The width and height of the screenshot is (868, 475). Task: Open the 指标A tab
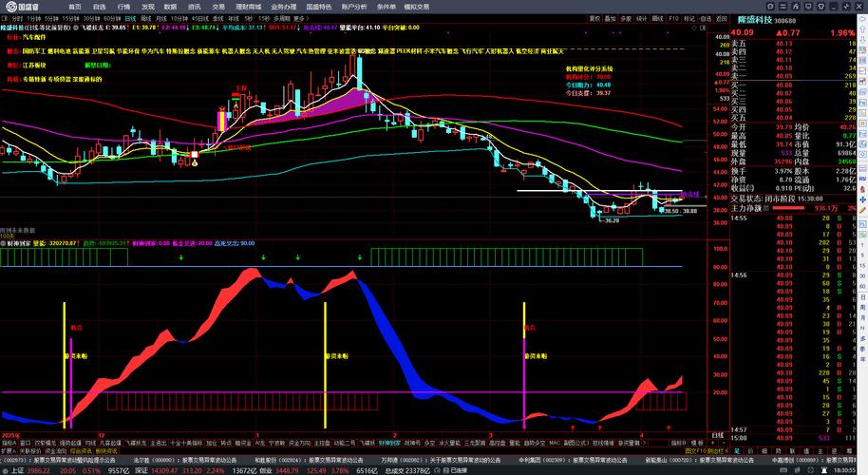9,443
